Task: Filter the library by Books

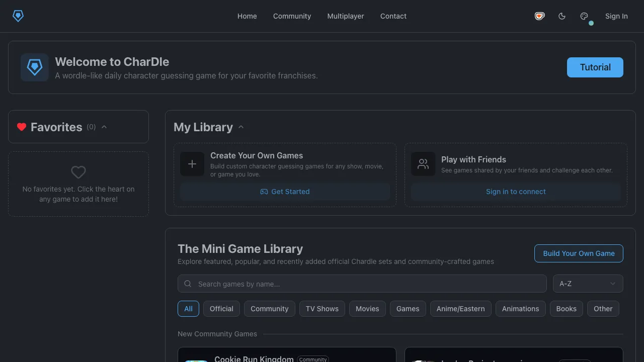Action: click(567, 309)
